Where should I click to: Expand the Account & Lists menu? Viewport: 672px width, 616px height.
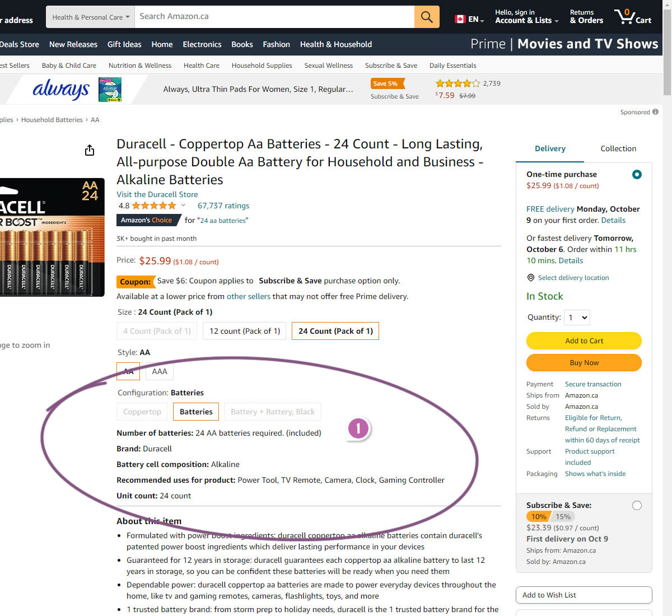click(526, 17)
